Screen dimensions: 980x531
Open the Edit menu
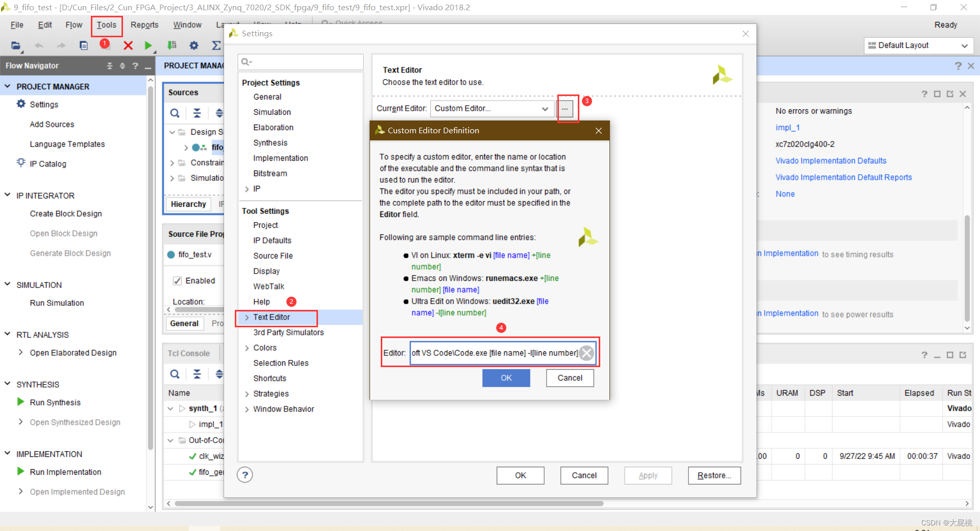(45, 25)
